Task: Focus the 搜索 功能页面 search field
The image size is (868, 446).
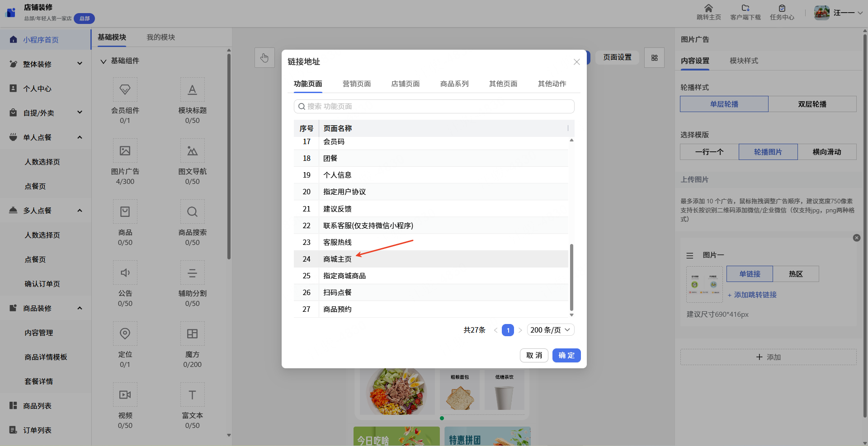Action: click(434, 106)
